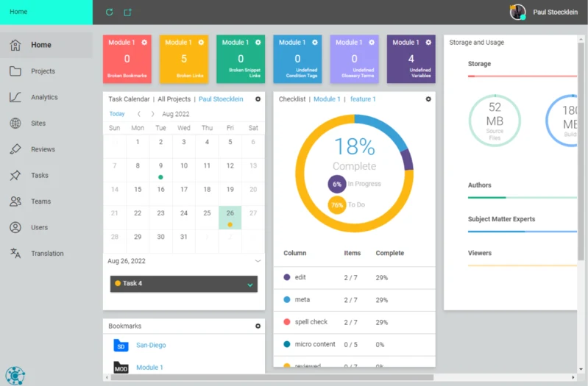The height and width of the screenshot is (386, 588).
Task: Open the Home menu item label
Action: tap(41, 45)
